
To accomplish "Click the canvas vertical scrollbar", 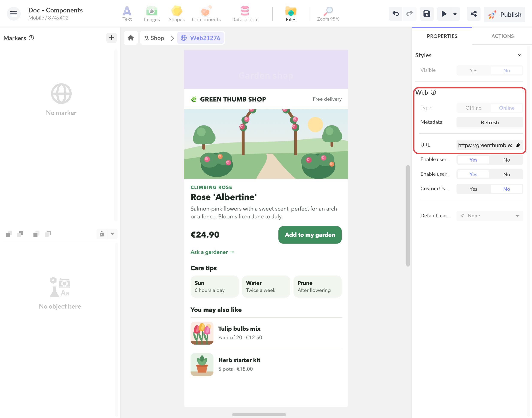I will [408, 216].
